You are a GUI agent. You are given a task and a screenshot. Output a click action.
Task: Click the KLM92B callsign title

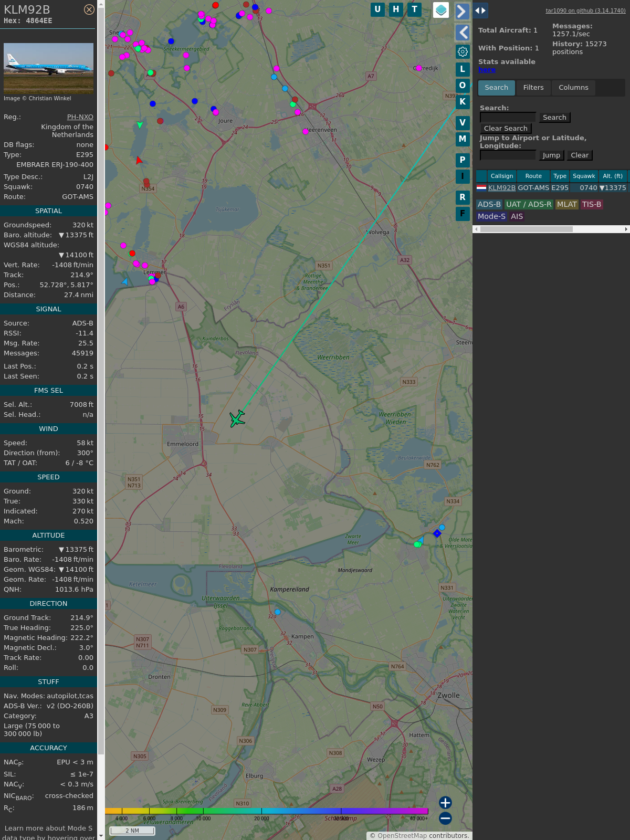[x=27, y=9]
